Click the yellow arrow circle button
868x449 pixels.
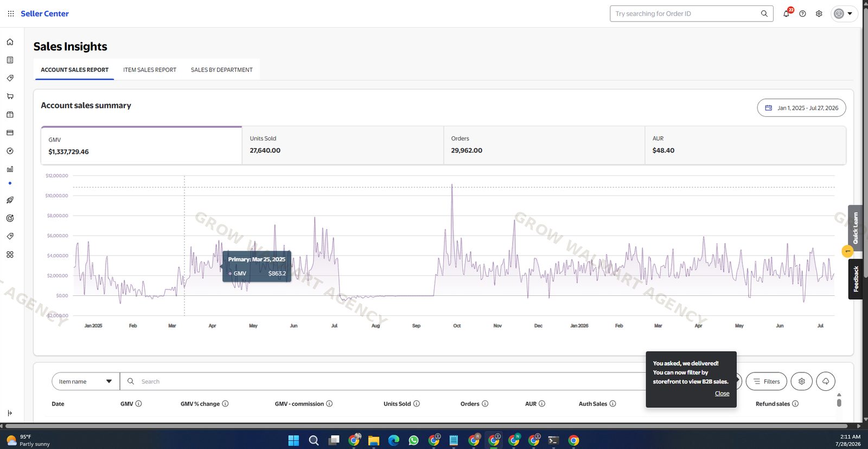pos(847,251)
